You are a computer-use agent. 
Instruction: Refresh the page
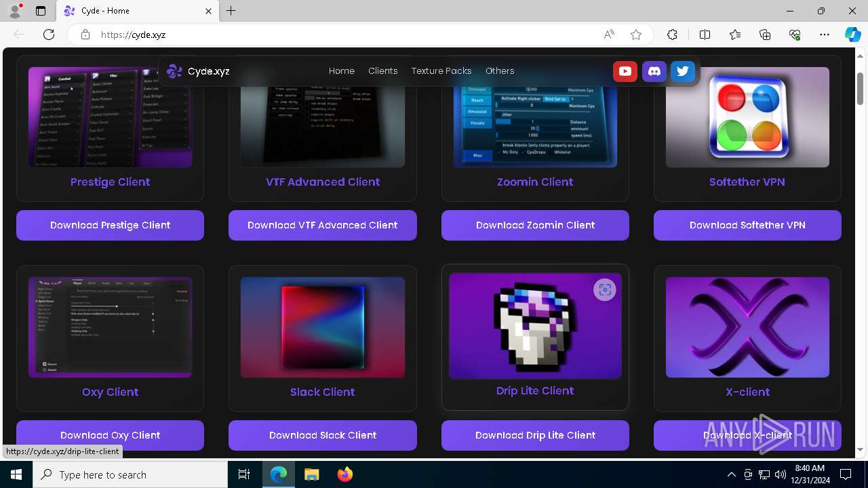pos(49,35)
